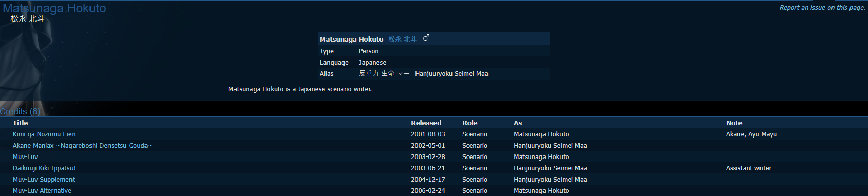
Task: Click the Akane, Ayu Mayu note cell
Action: 751,134
